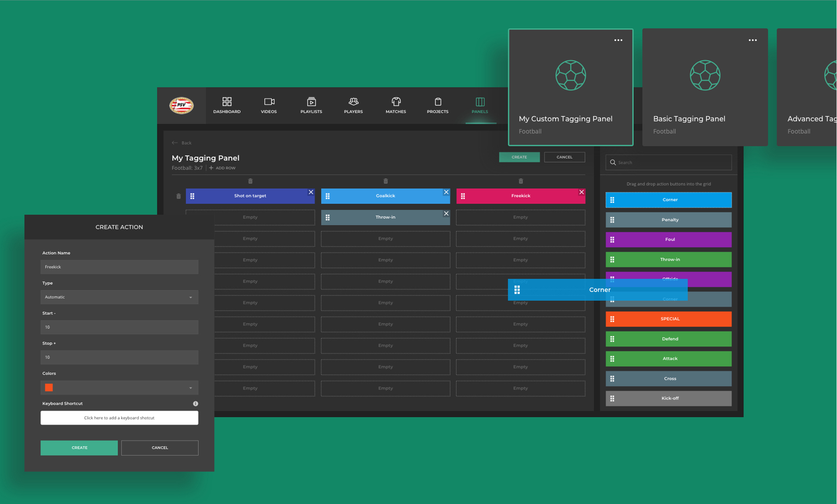The height and width of the screenshot is (504, 837).
Task: Click the Empty cell below Freekick
Action: pos(521,217)
